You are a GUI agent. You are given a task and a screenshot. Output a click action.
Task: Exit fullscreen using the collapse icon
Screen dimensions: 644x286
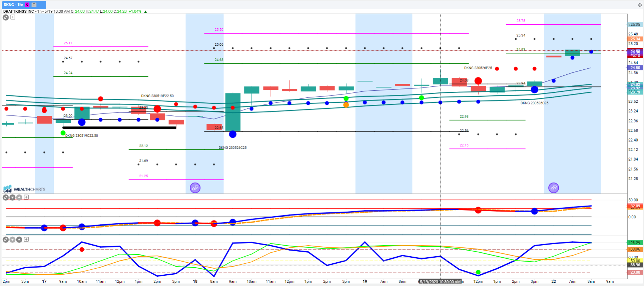640,5
